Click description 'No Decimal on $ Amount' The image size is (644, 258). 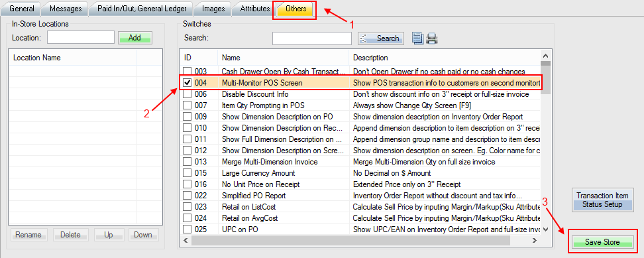click(392, 173)
